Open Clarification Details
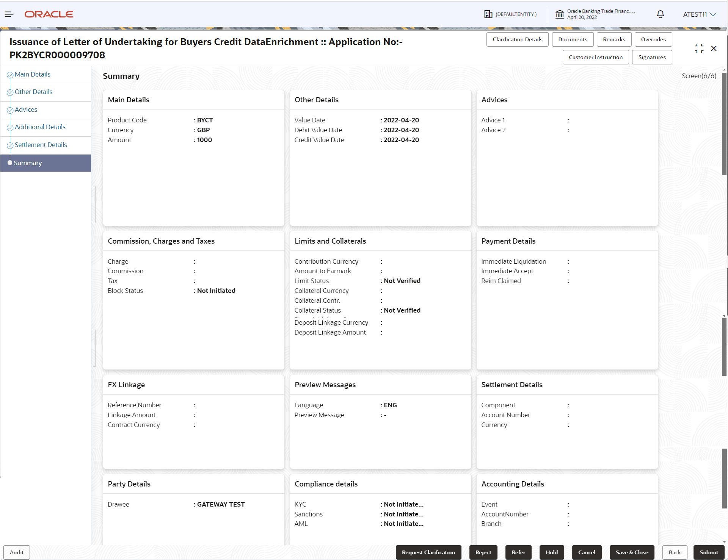 pos(517,39)
